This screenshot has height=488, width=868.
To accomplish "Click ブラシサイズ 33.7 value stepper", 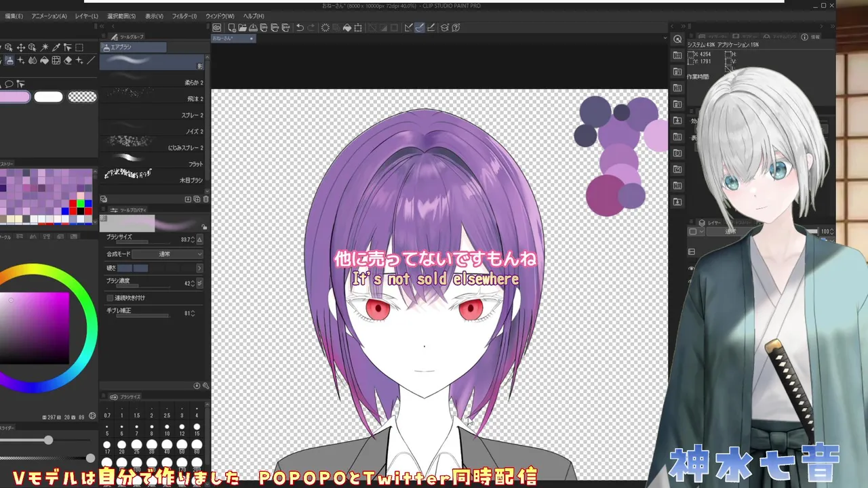I will (192, 239).
